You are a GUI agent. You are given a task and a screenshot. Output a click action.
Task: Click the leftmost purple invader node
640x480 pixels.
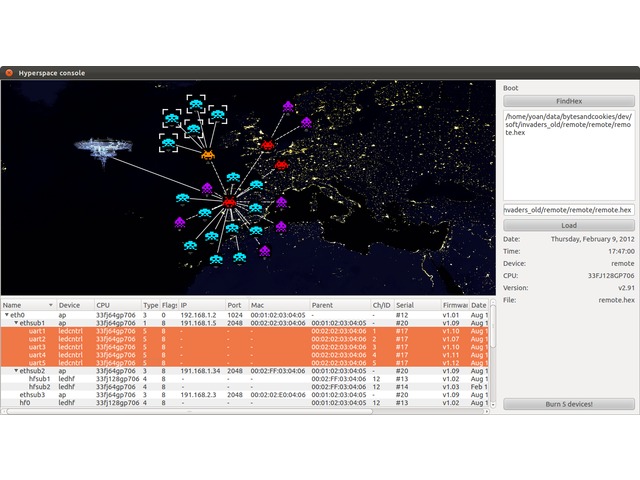tap(180, 222)
